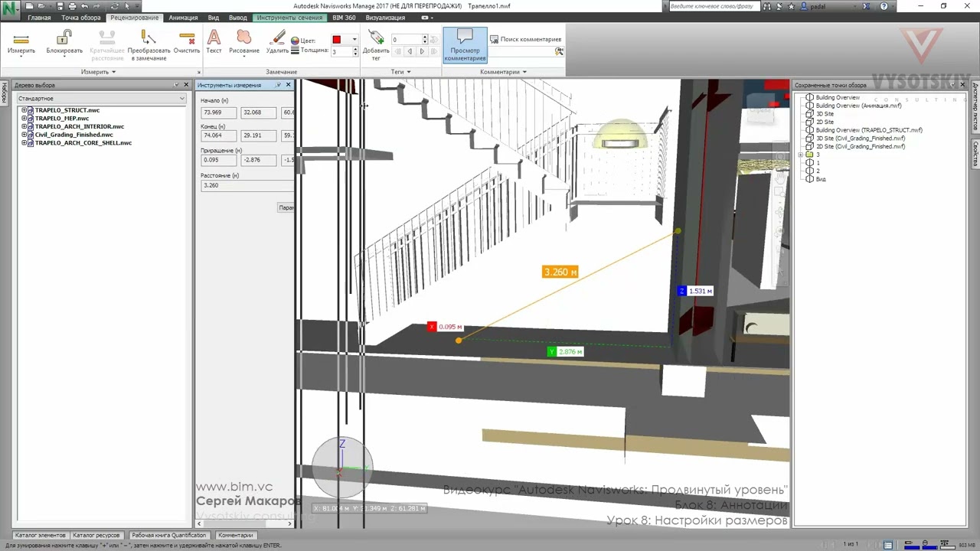Open the Каталог элементов bottom tab
980x551 pixels.
(x=40, y=535)
